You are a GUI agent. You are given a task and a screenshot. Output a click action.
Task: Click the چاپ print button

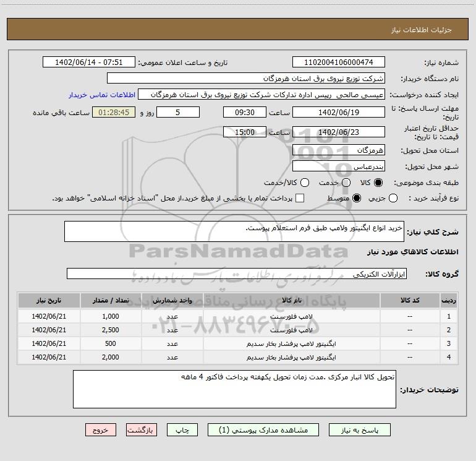(x=182, y=429)
